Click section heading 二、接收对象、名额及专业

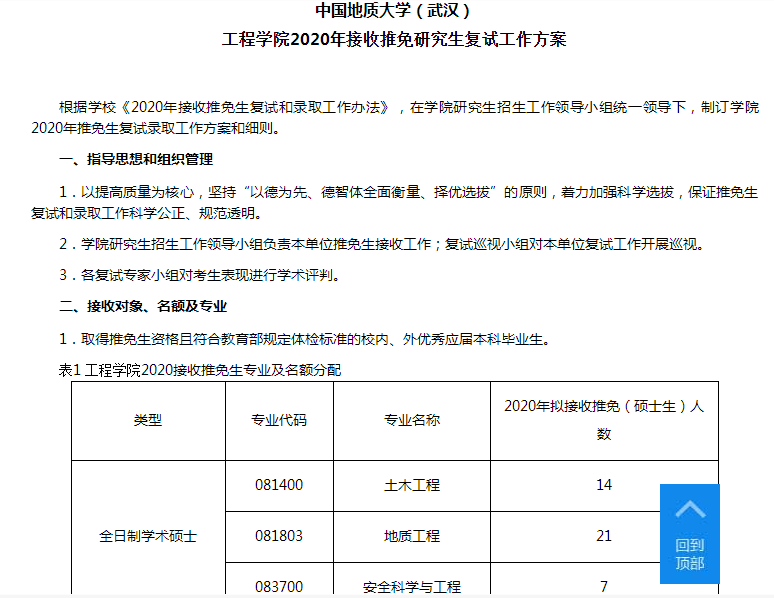pos(143,306)
